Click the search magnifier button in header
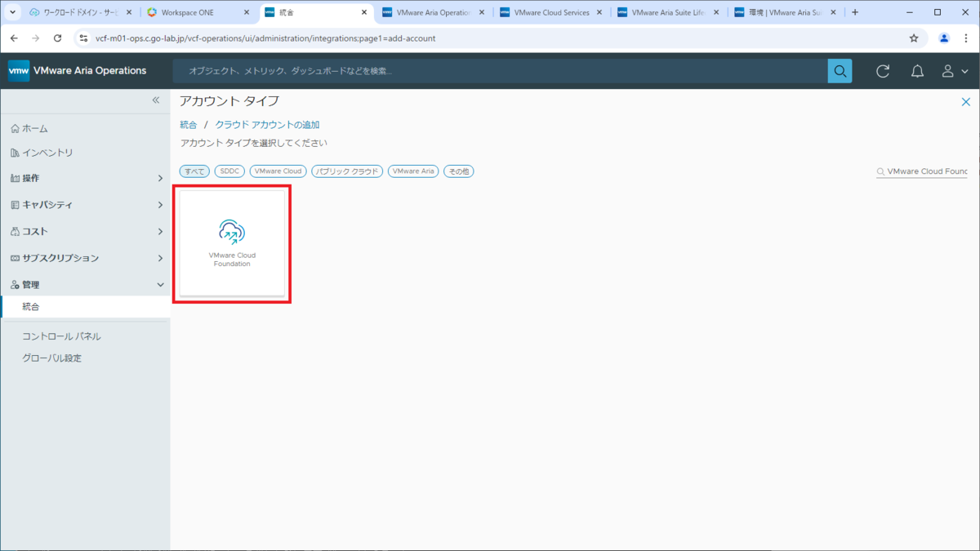The image size is (980, 551). (x=840, y=71)
